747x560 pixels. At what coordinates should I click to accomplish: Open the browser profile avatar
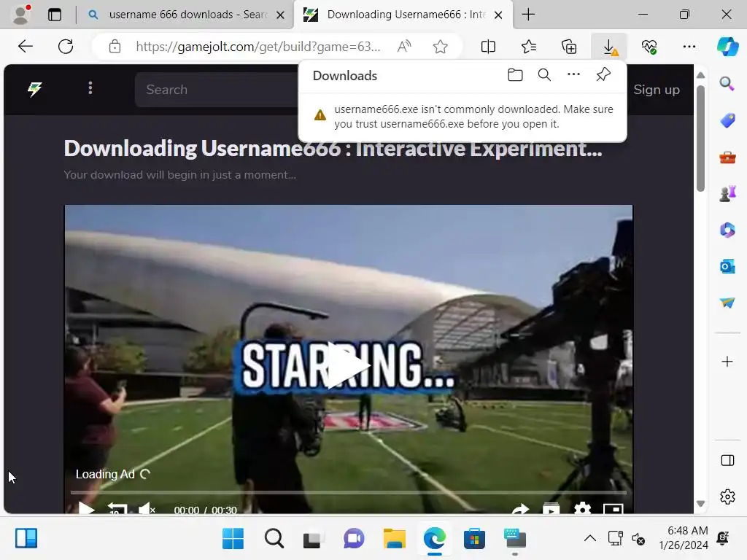point(20,15)
